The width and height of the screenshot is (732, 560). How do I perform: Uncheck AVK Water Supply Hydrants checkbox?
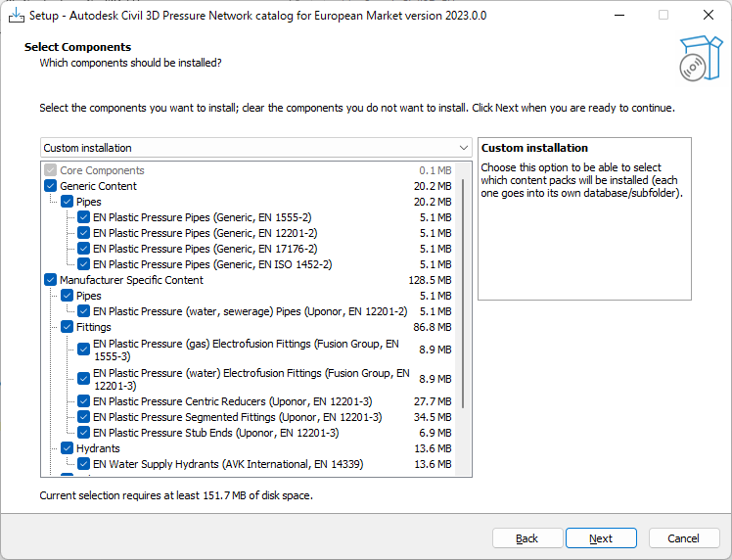(83, 464)
